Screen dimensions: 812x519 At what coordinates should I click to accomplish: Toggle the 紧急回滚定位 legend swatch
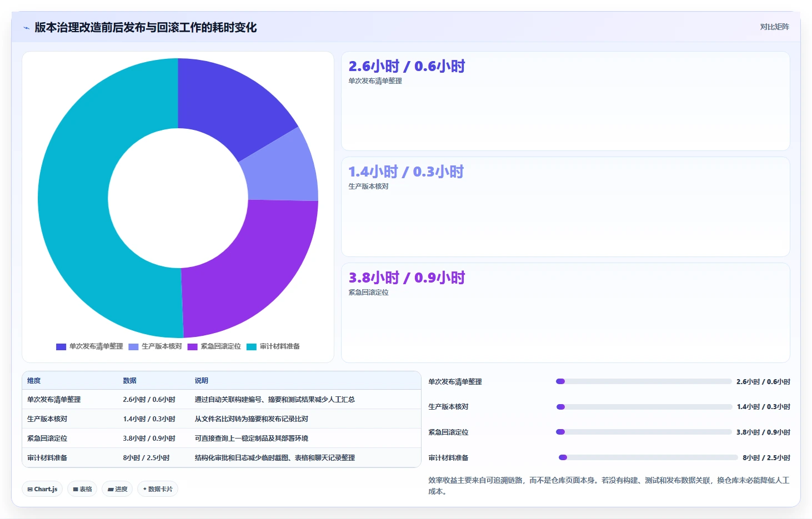pos(193,347)
